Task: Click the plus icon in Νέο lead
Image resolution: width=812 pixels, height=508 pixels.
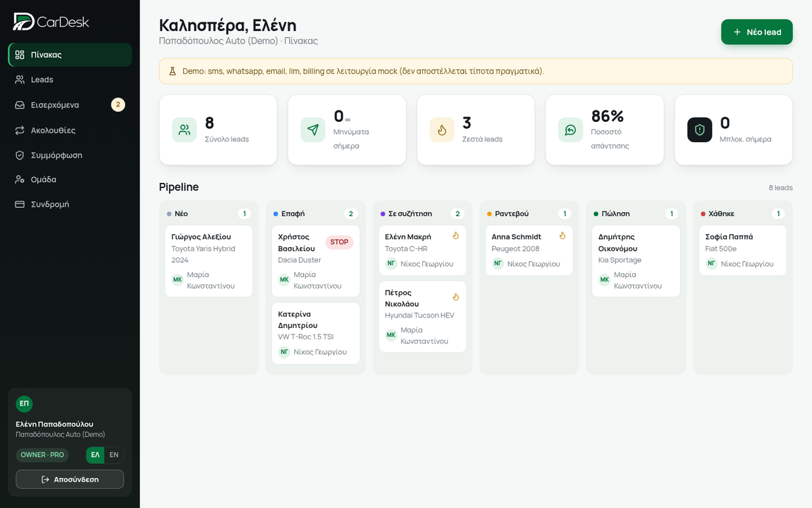Action: pyautogui.click(x=737, y=32)
